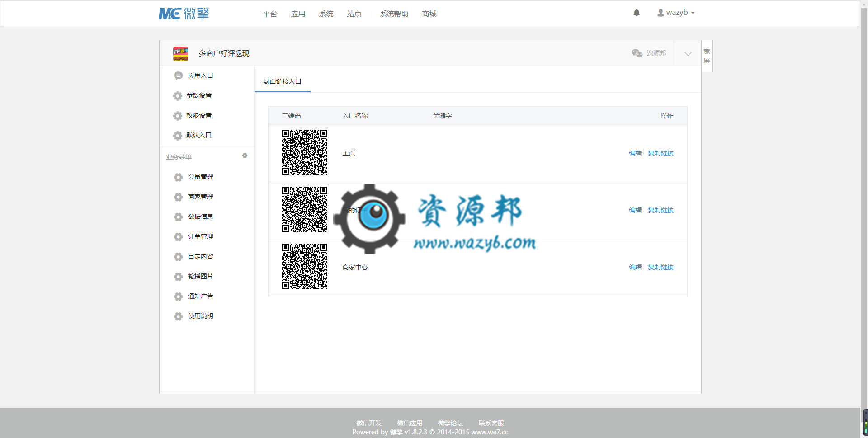Click 复制链接 for the 商家中心 entry
The height and width of the screenshot is (438, 868).
pyautogui.click(x=660, y=267)
